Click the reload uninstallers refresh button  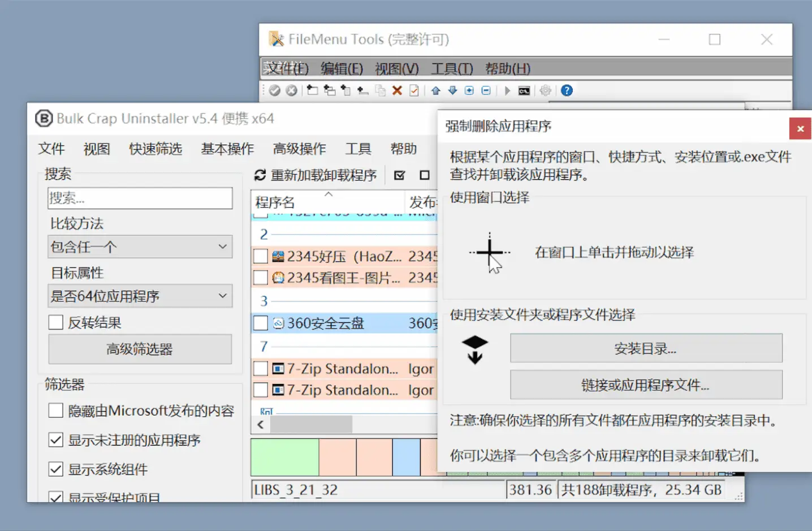tap(316, 175)
